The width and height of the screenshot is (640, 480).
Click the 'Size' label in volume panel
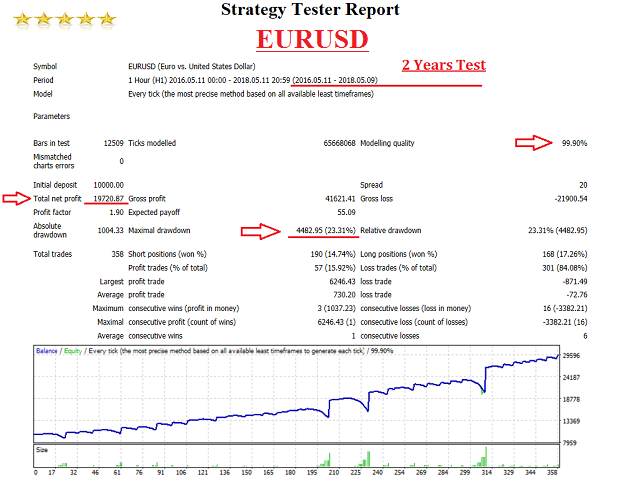pos(42,450)
